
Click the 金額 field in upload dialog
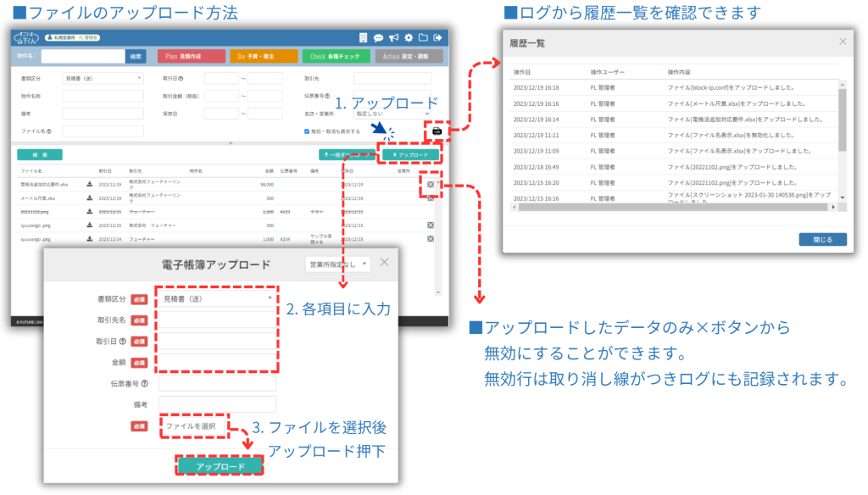[x=217, y=363]
